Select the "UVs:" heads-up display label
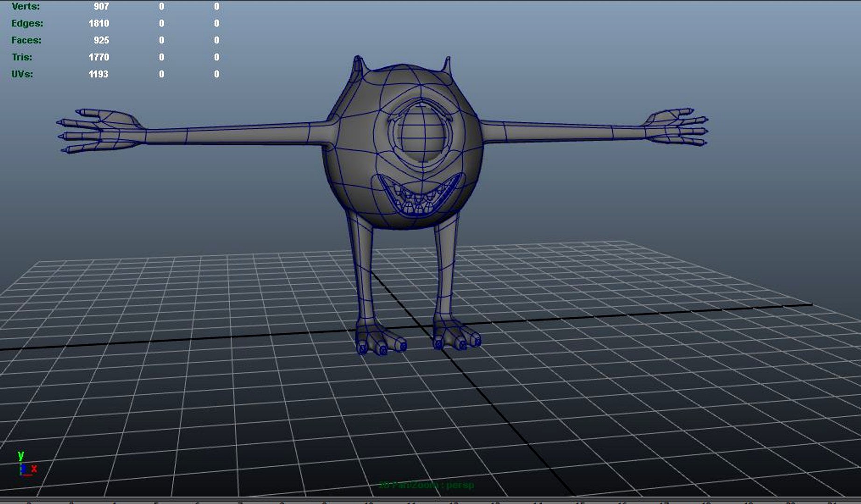The height and width of the screenshot is (504, 861). coord(22,74)
